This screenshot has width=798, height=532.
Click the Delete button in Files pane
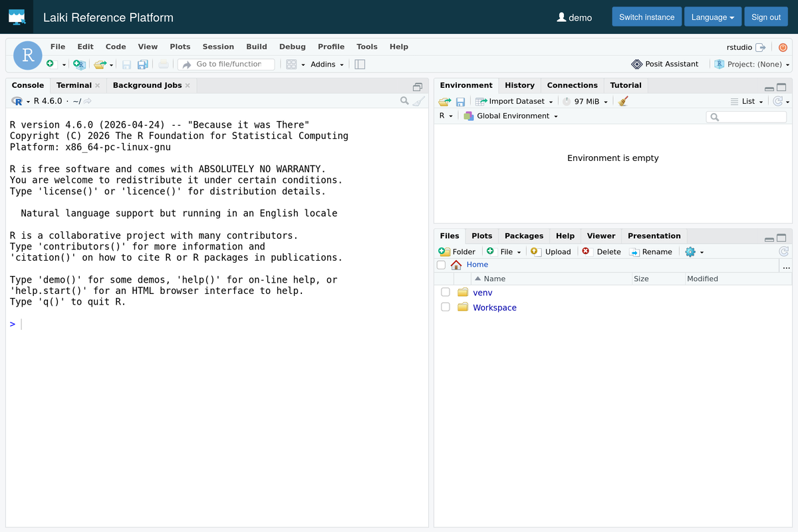coord(601,251)
